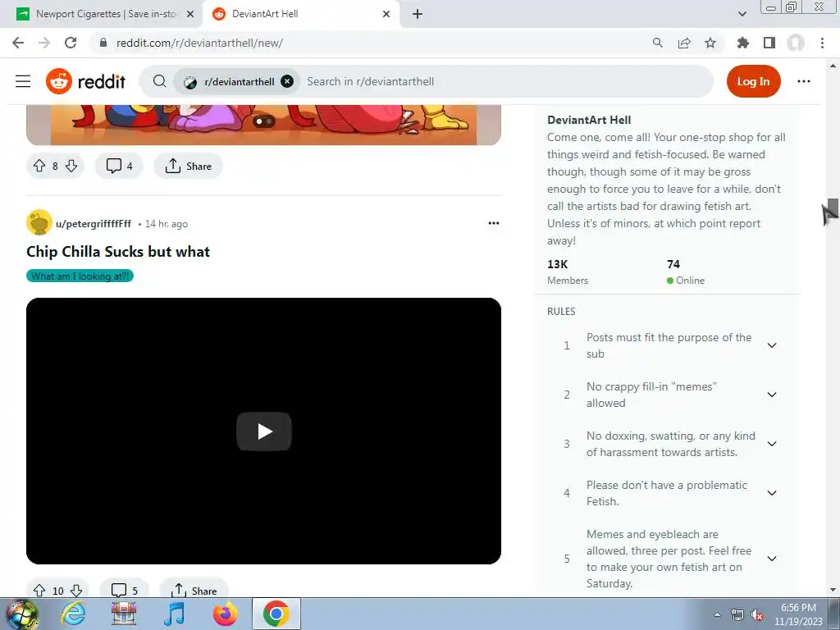The height and width of the screenshot is (630, 840).
Task: Click the '74' Online count
Action: [673, 264]
